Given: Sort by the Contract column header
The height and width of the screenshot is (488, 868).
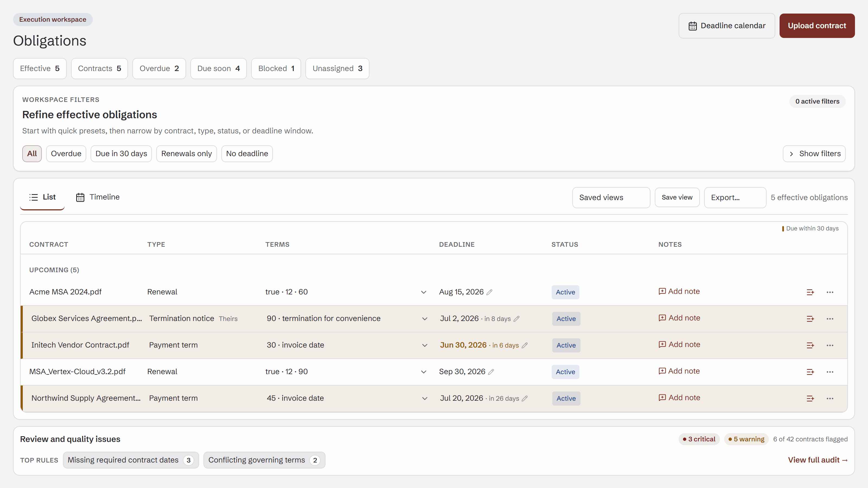Looking at the screenshot, I should (49, 245).
